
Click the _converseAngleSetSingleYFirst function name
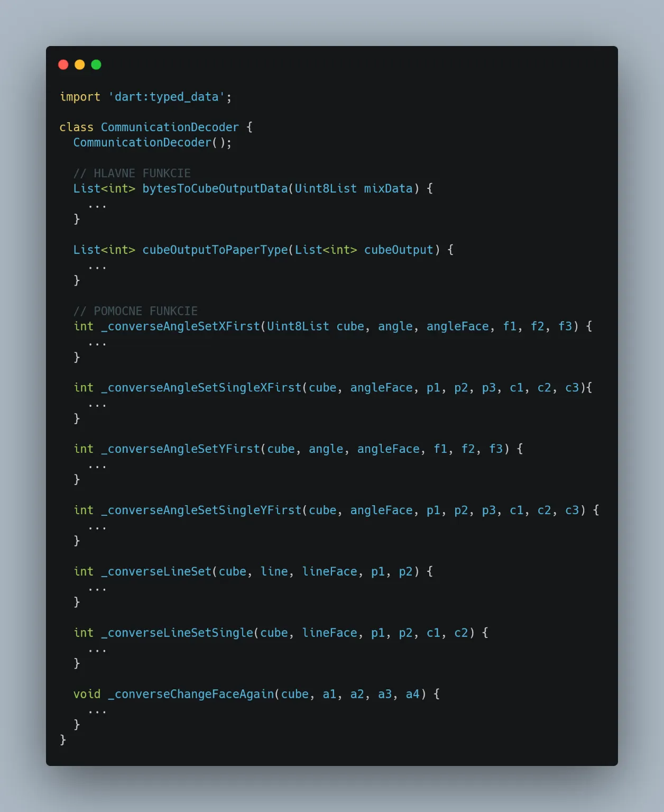(x=201, y=510)
